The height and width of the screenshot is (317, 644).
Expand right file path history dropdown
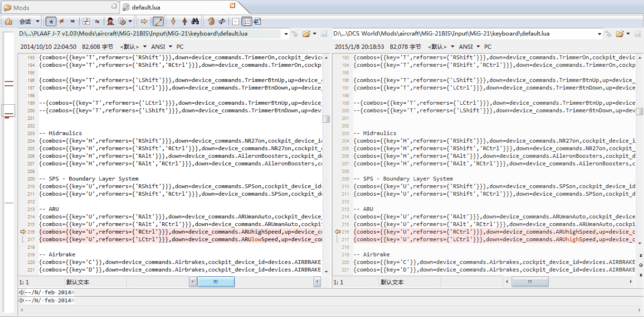tap(600, 34)
